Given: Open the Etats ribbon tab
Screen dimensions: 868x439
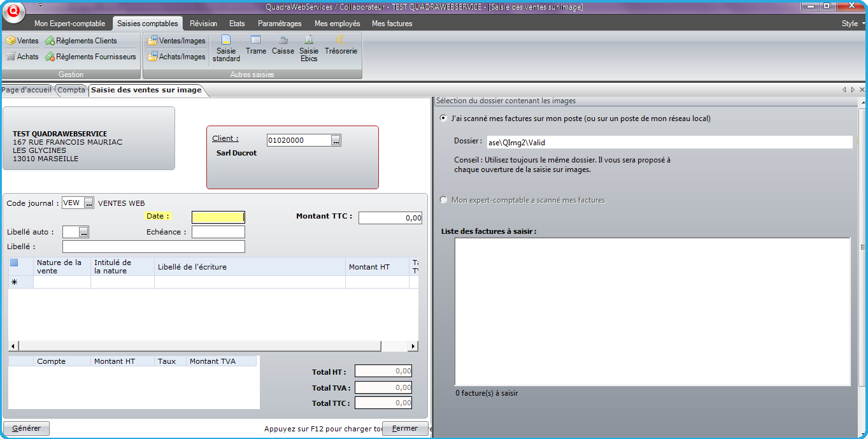Looking at the screenshot, I should (x=237, y=24).
